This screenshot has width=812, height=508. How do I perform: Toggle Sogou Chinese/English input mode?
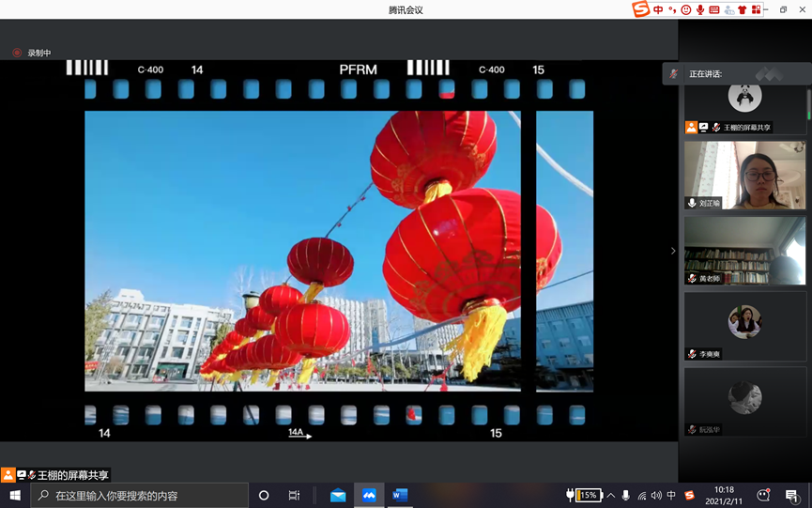(658, 9)
